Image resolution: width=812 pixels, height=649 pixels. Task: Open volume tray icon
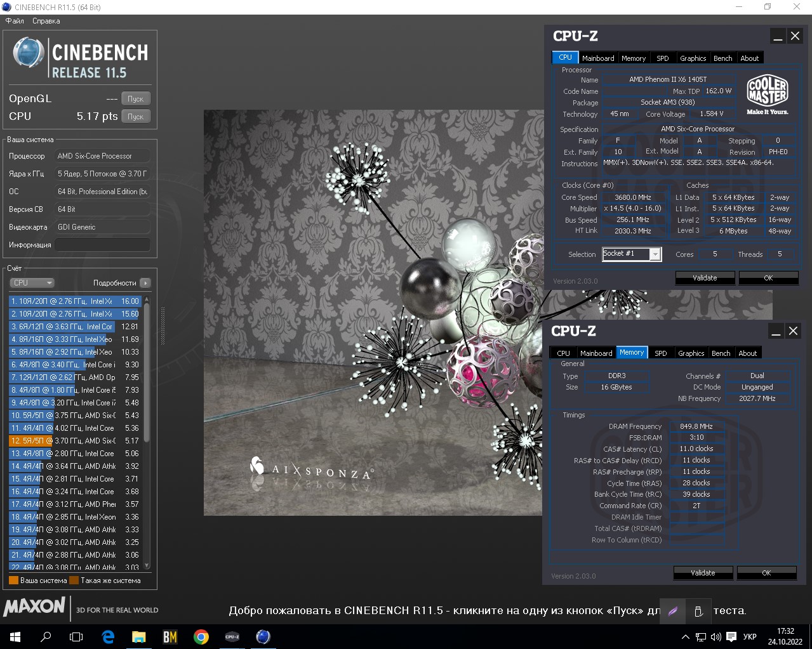coord(716,637)
